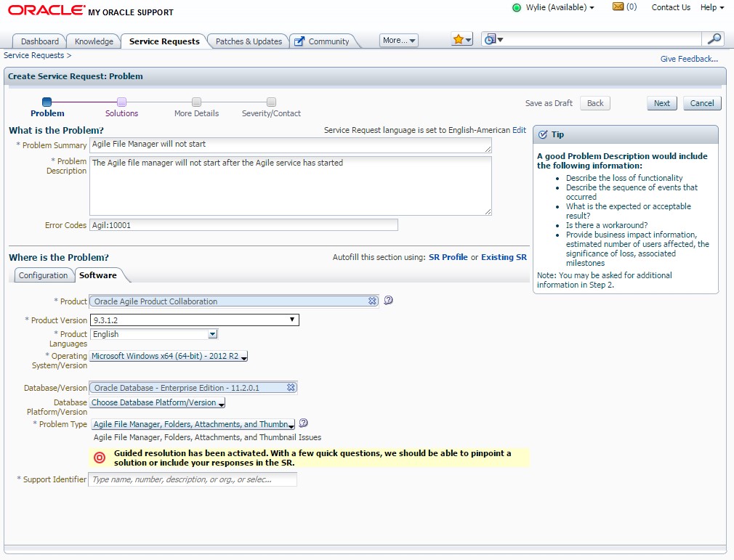
Task: Click the Next button
Action: click(661, 103)
